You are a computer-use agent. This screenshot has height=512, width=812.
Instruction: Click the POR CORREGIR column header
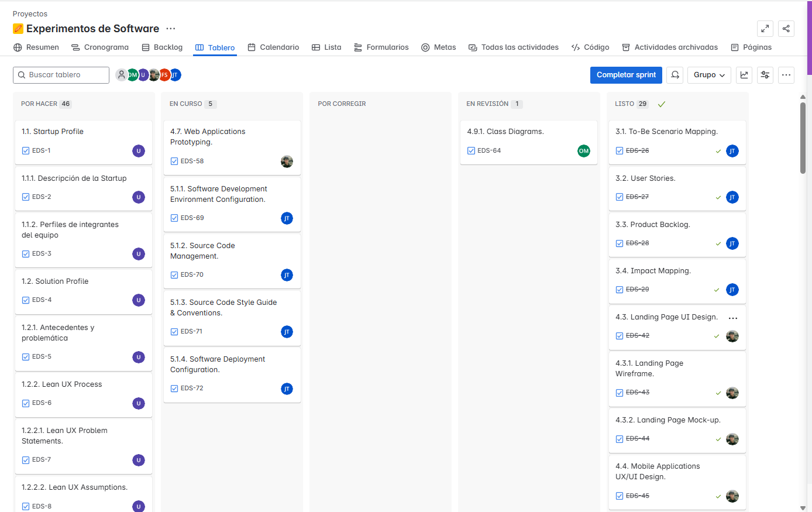click(x=342, y=104)
